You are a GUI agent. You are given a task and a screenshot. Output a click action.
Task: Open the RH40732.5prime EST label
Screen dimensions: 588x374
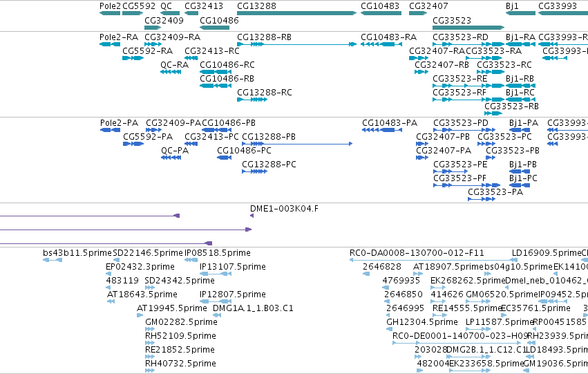point(180,364)
